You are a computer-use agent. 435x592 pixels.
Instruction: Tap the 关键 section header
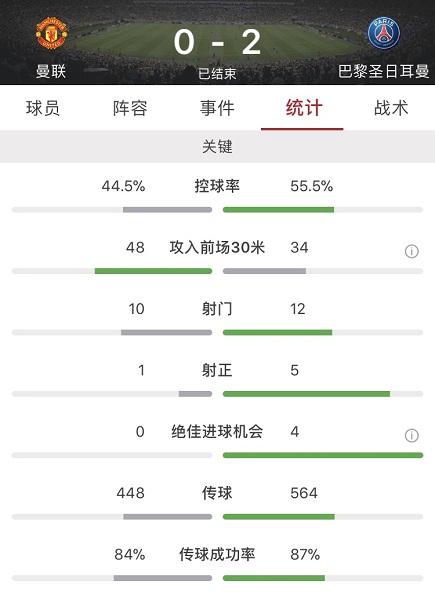point(217,146)
